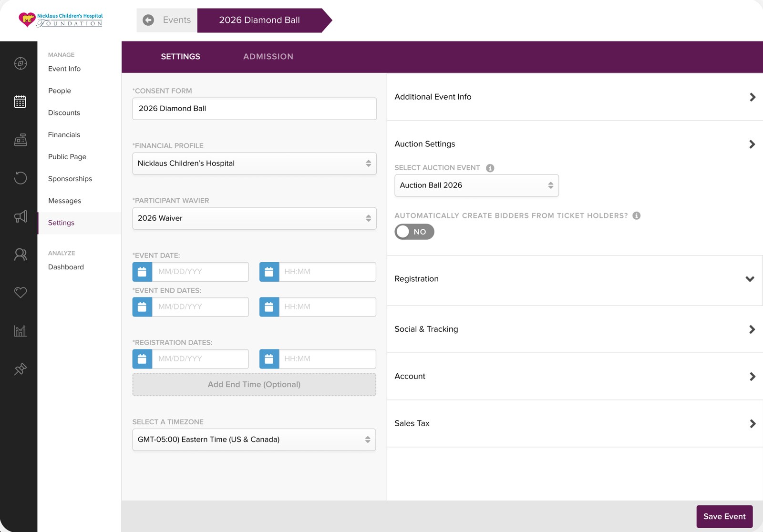Click the back arrow icon beside Events
Viewport: 763px width, 532px height.
tap(148, 20)
